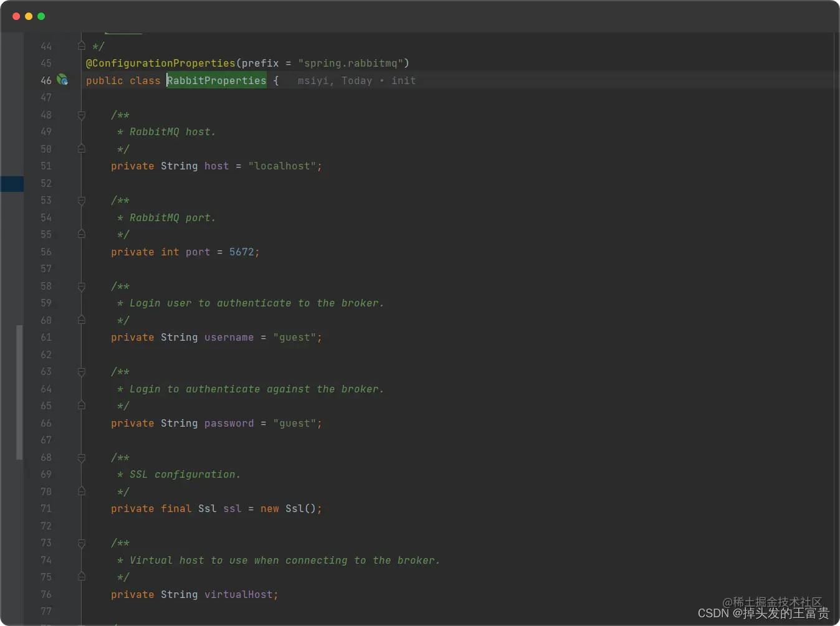This screenshot has height=626, width=840.
Task: Collapse the Virtual host comment at line 73
Action: 82,543
